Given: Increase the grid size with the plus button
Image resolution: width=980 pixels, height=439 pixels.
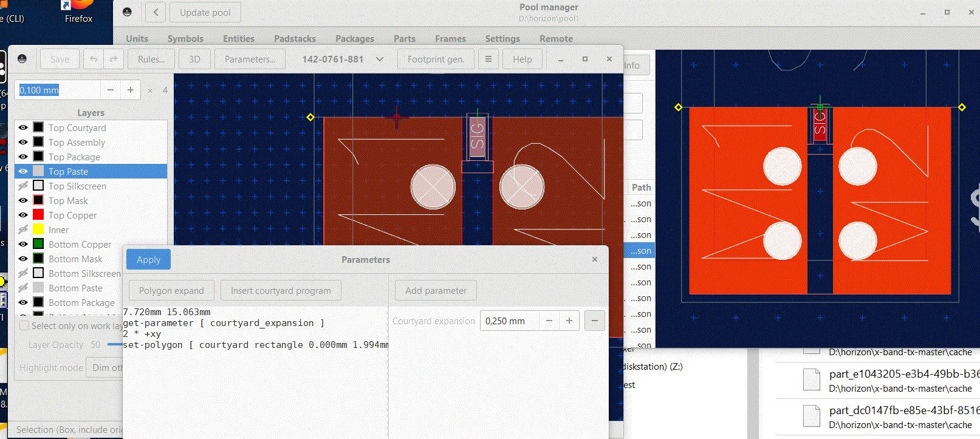Looking at the screenshot, I should [131, 90].
